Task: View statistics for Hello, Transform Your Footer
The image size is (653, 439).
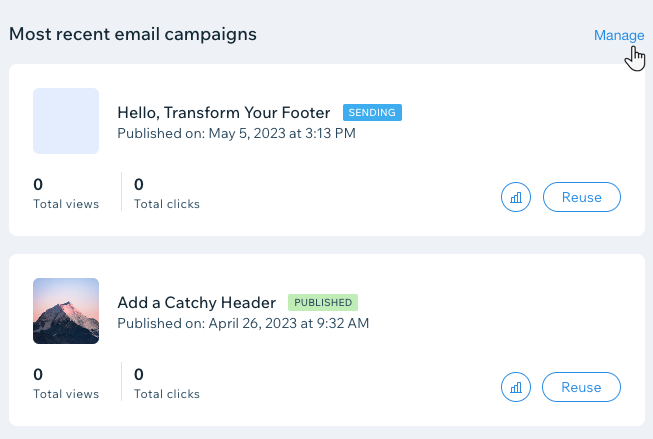Action: point(516,197)
